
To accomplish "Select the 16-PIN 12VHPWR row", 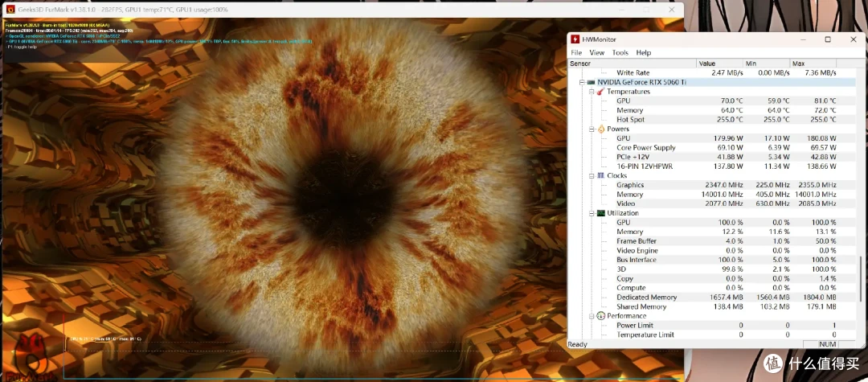I will pyautogui.click(x=713, y=166).
